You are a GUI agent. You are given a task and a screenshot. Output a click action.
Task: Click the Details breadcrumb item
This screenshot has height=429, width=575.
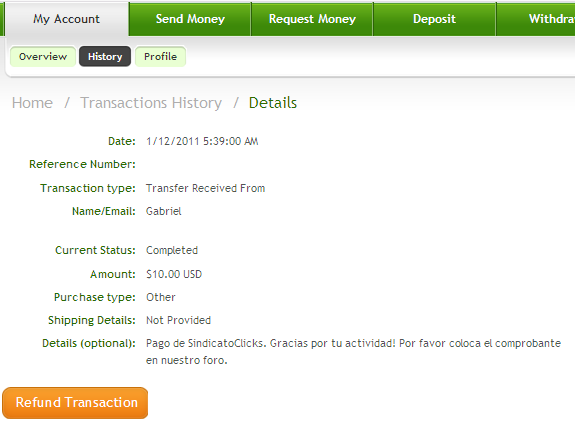tap(273, 103)
